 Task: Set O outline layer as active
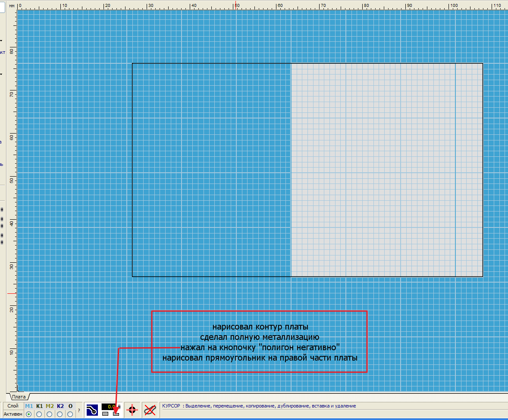click(70, 414)
